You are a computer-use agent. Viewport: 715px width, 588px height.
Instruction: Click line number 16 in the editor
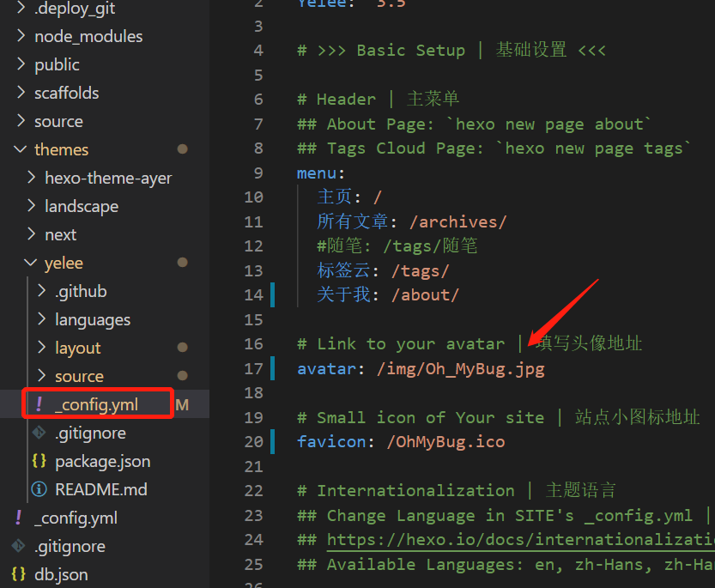(x=254, y=343)
